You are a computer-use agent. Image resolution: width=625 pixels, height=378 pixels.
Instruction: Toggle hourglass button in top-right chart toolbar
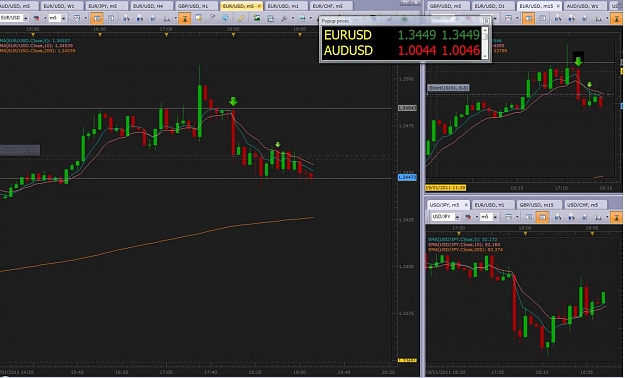click(616, 18)
